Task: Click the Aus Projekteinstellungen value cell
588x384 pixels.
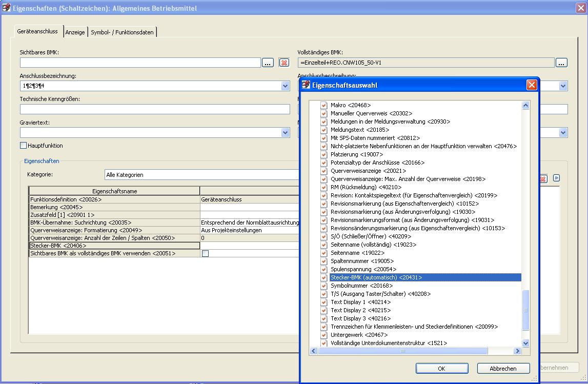Action: point(250,230)
